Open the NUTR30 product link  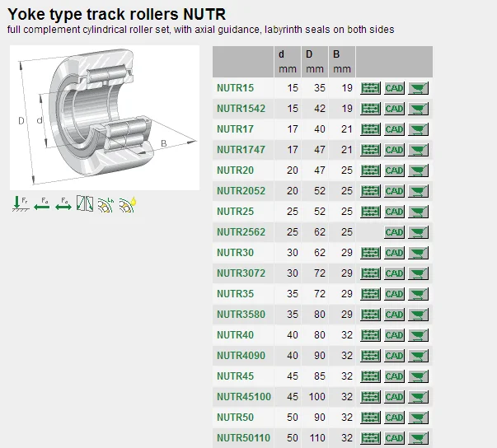(235, 253)
